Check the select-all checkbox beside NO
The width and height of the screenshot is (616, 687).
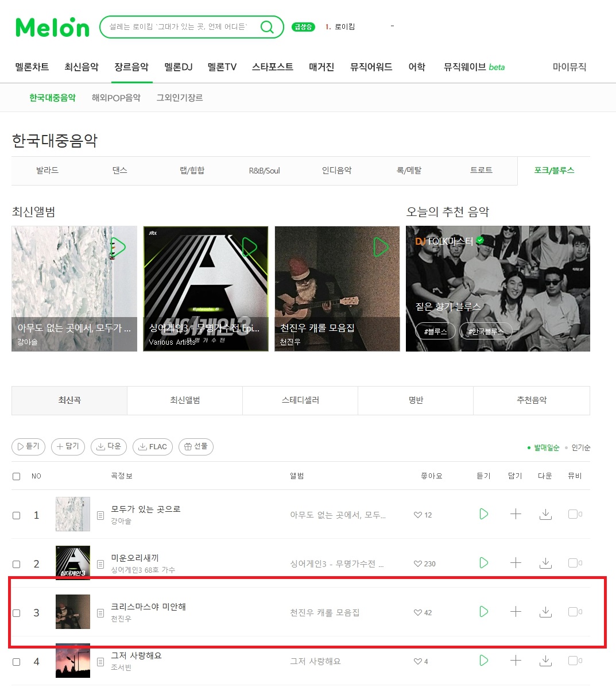coord(16,476)
